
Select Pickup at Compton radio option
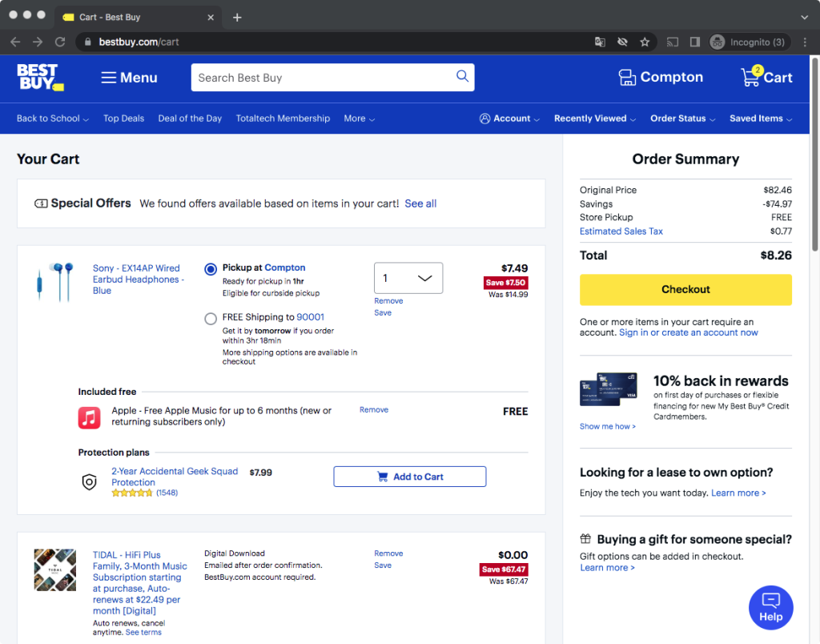pyautogui.click(x=211, y=269)
